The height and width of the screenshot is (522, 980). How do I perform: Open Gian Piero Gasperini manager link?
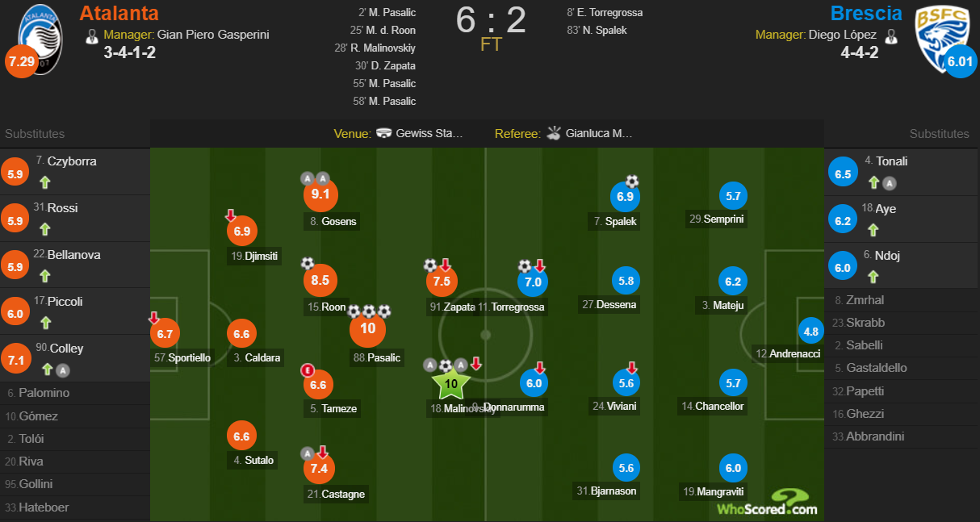pos(213,35)
